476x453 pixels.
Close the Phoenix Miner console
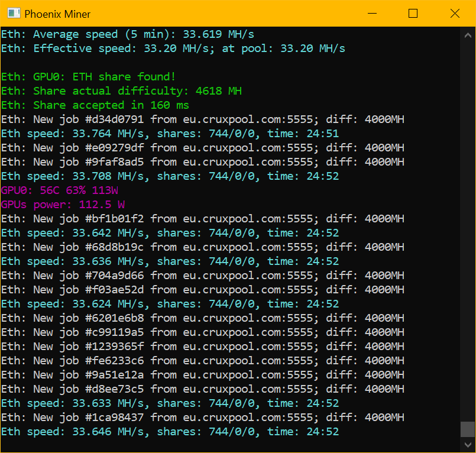click(454, 14)
